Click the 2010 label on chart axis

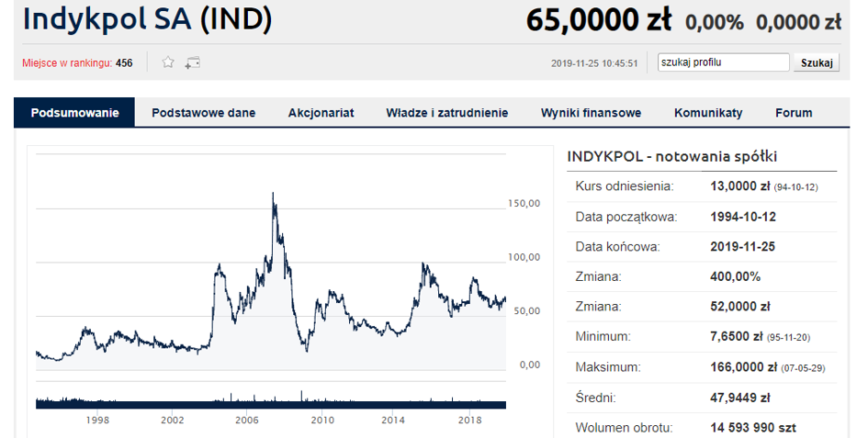(x=322, y=421)
